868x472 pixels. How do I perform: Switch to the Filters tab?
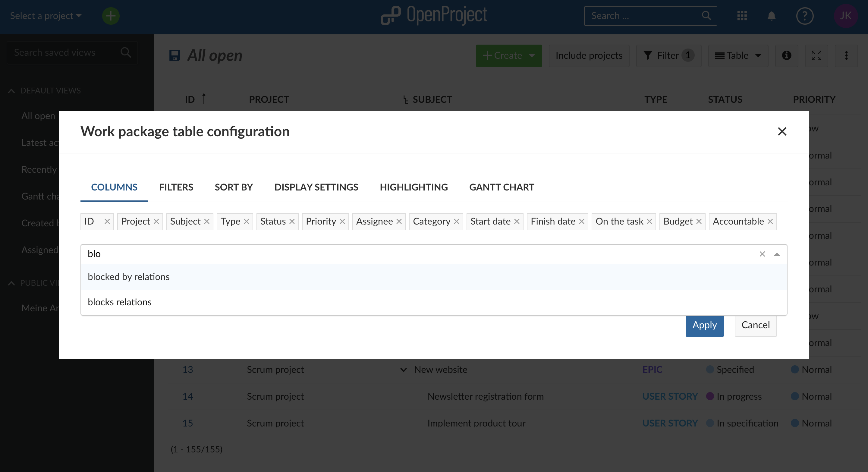(176, 187)
